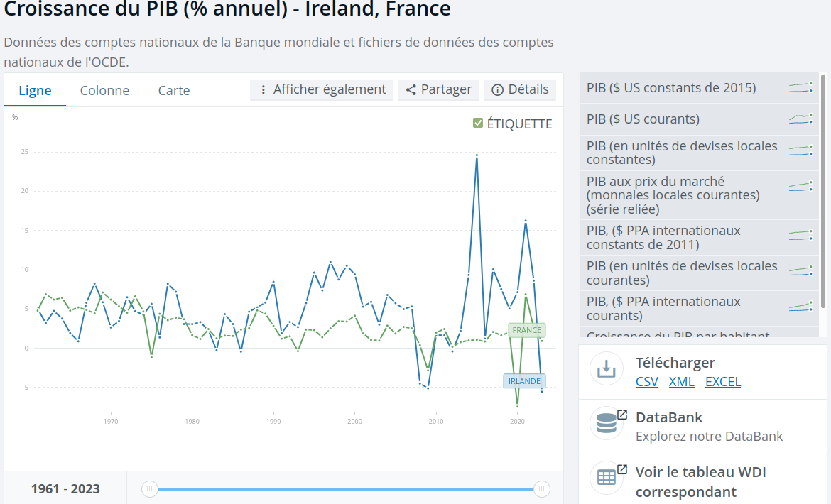Click the FRANCE label on the chart
The width and height of the screenshot is (831, 504).
coord(526,330)
